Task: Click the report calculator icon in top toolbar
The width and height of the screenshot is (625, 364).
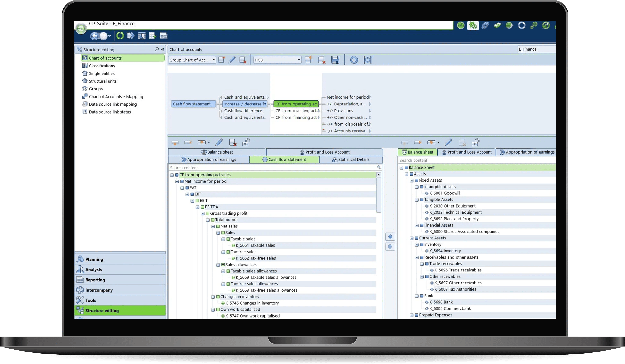Action: click(x=164, y=36)
